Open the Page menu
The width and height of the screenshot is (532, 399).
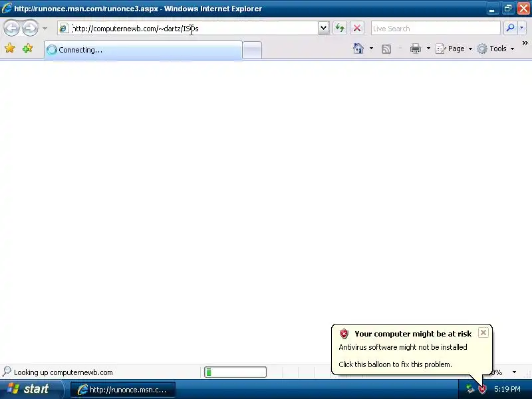(454, 49)
